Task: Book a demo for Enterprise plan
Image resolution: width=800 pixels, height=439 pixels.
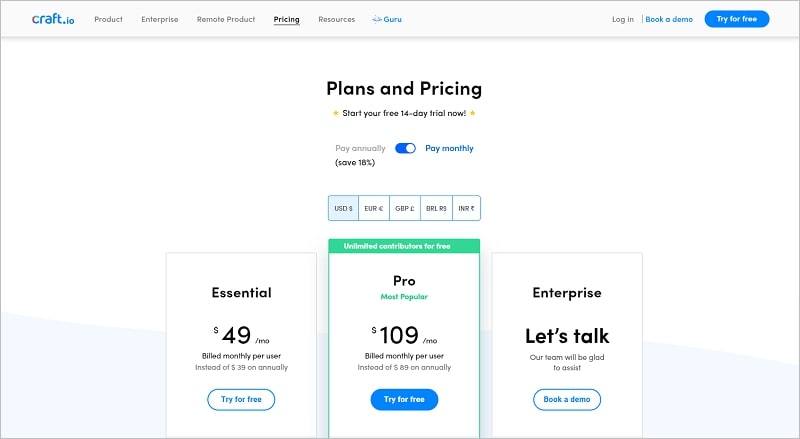Action: point(567,399)
